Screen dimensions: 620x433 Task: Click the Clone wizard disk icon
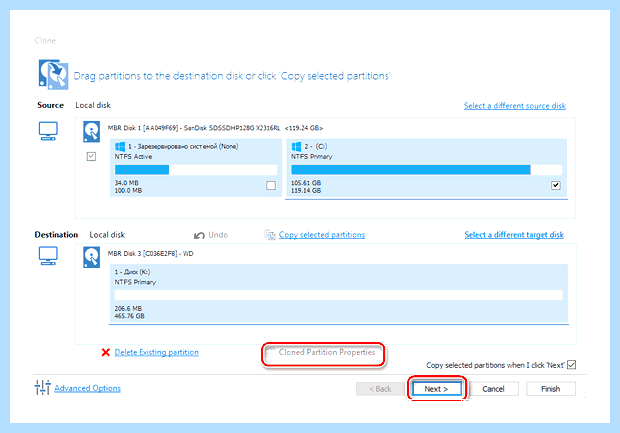53,74
